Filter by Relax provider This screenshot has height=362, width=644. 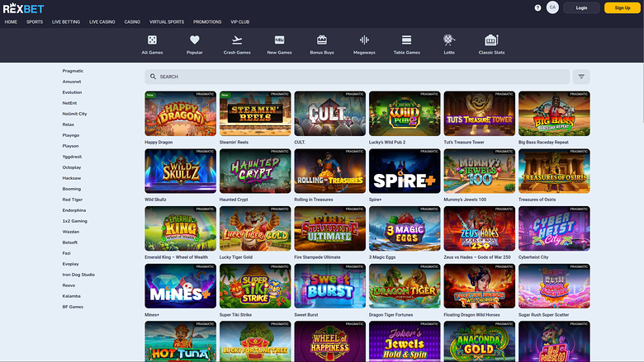click(x=69, y=125)
